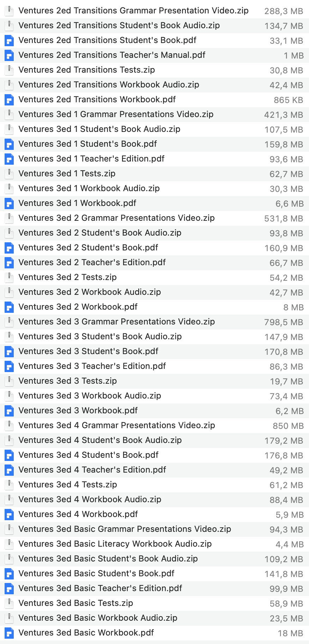Click the 6,6 MB size value
Viewport: 309px width, 644px height.
click(289, 204)
